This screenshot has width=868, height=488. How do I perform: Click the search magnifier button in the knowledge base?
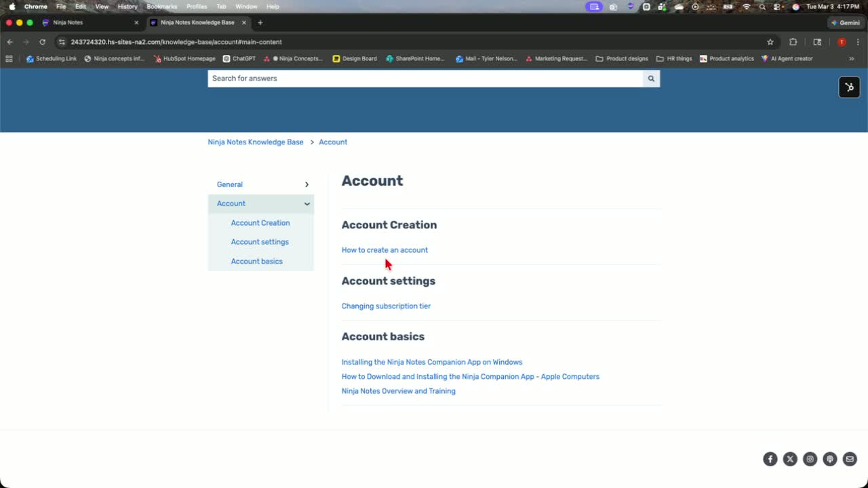651,79
